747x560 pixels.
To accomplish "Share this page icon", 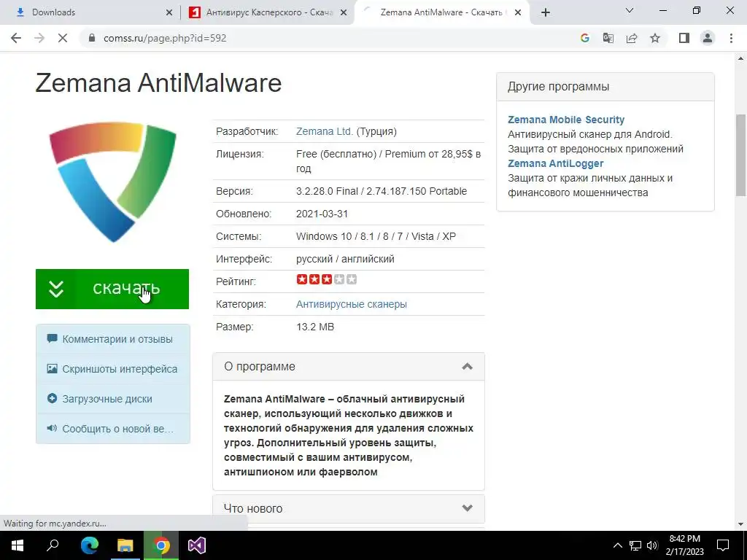I will (632, 38).
